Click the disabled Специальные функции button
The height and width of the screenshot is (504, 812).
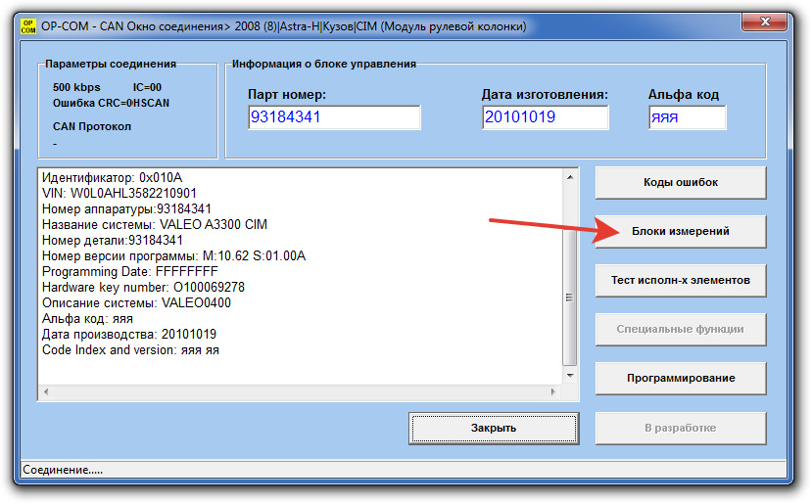click(681, 329)
